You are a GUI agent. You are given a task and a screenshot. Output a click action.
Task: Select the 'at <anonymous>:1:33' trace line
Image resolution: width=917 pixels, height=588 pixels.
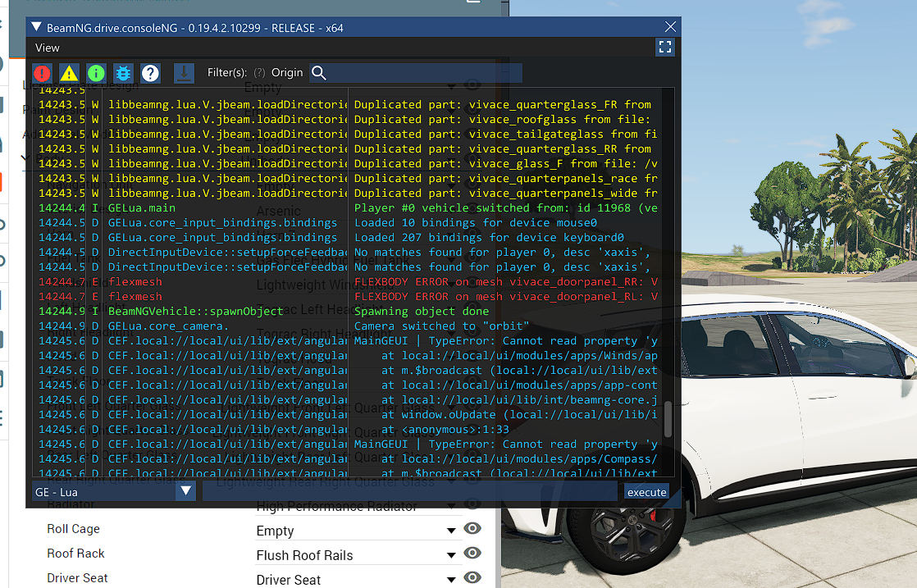pos(445,430)
